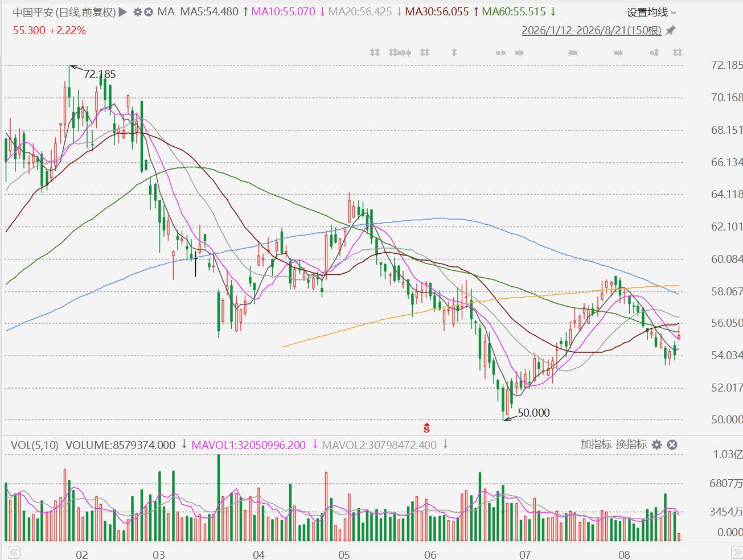Select the MA20:56.425 readout
743x560 pixels.
(x=360, y=12)
